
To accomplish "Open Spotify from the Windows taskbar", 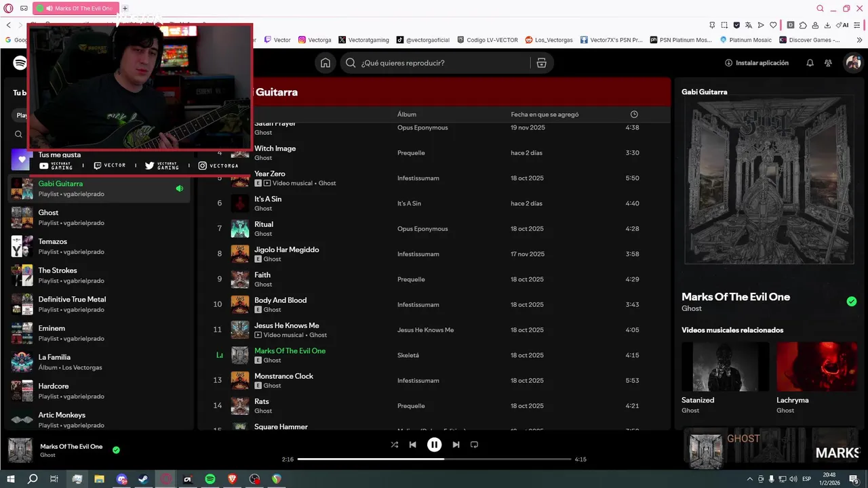I will click(210, 479).
